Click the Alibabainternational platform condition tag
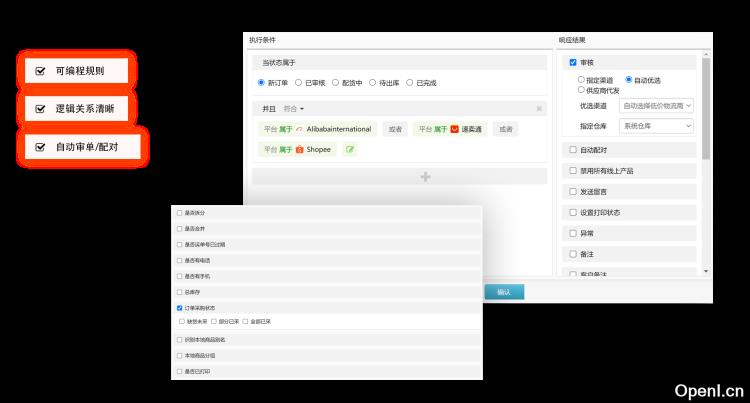This screenshot has width=750, height=403. (x=318, y=129)
